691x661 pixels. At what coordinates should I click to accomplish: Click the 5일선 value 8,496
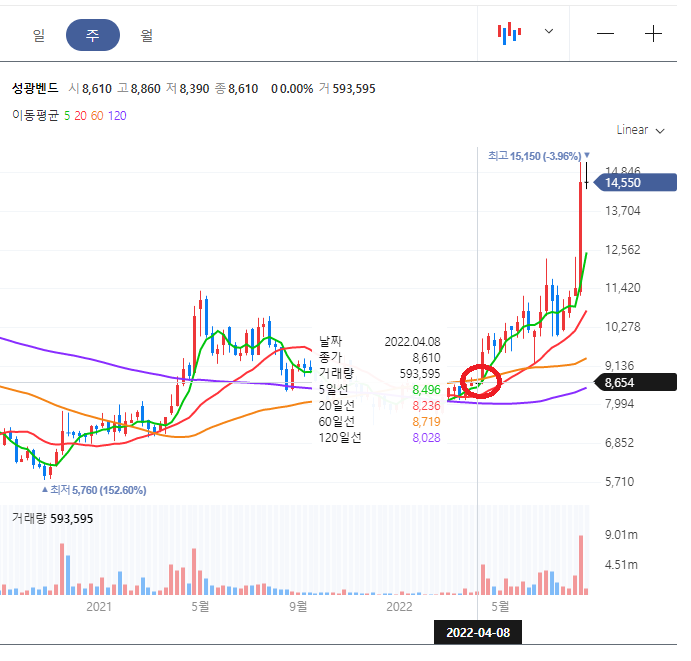pyautogui.click(x=426, y=390)
